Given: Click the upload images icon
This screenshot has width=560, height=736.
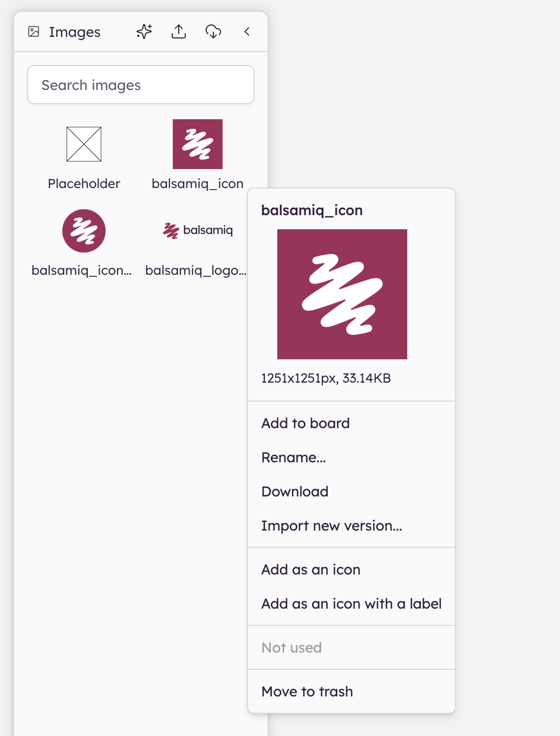Looking at the screenshot, I should point(179,32).
